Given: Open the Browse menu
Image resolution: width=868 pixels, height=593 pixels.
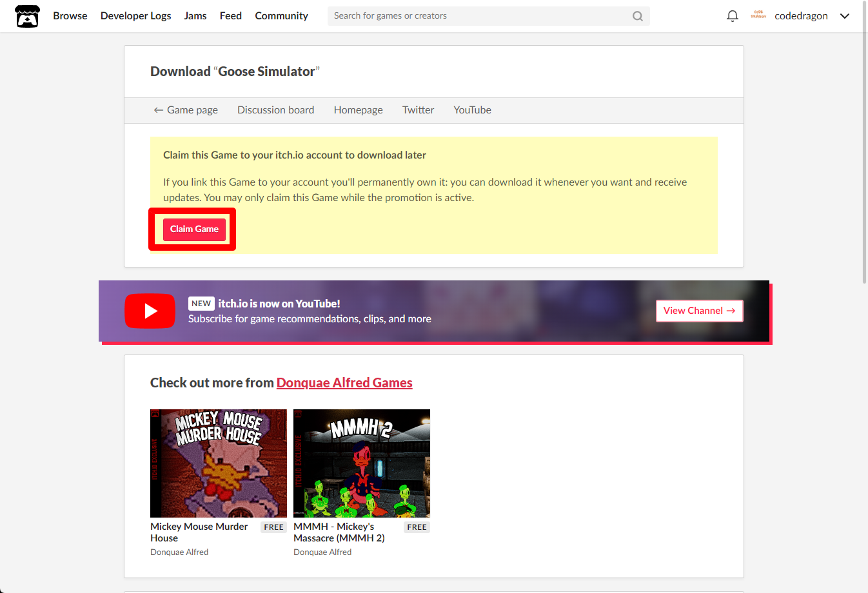Looking at the screenshot, I should point(70,16).
